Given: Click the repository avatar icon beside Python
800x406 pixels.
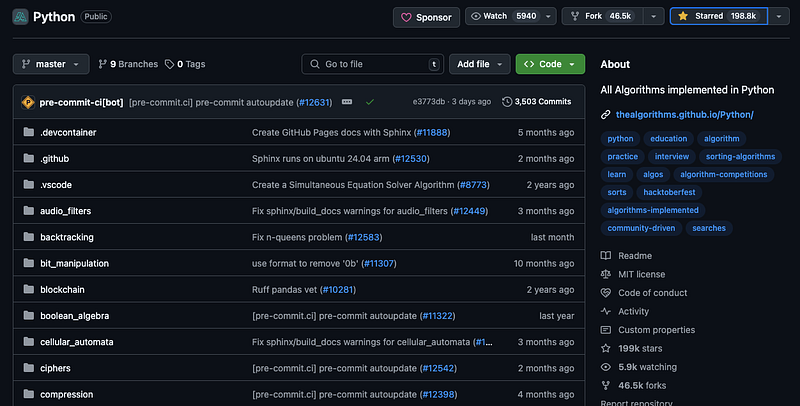Looking at the screenshot, I should 20,17.
